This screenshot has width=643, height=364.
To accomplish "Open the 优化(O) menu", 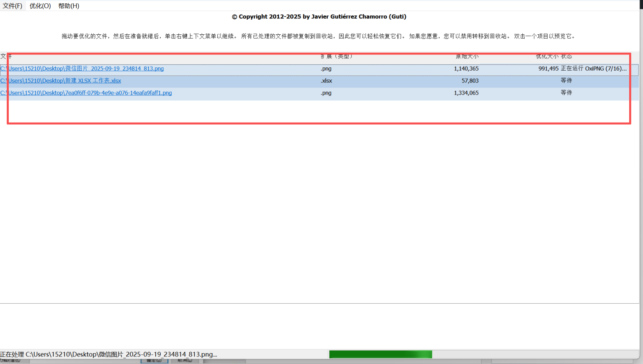I will click(x=40, y=5).
